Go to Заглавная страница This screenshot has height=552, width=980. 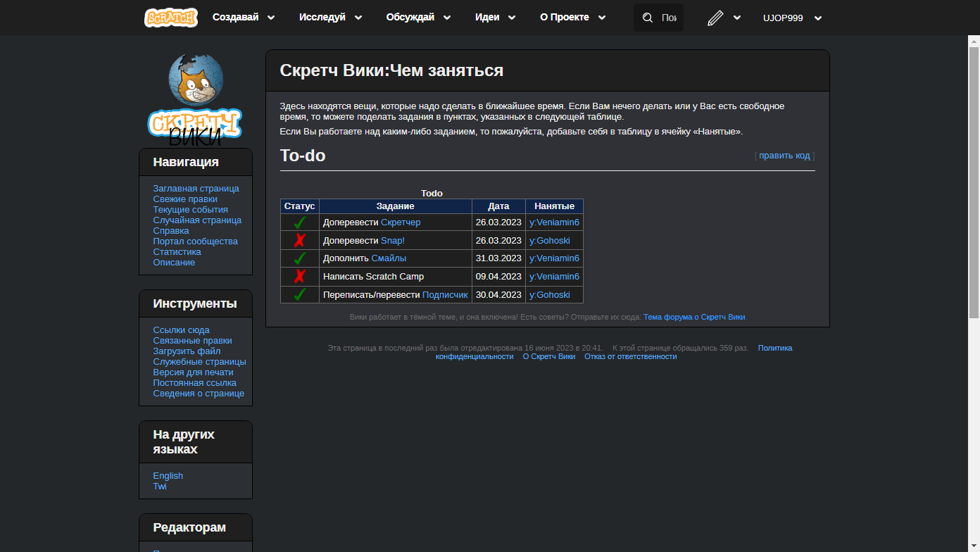[x=196, y=189]
